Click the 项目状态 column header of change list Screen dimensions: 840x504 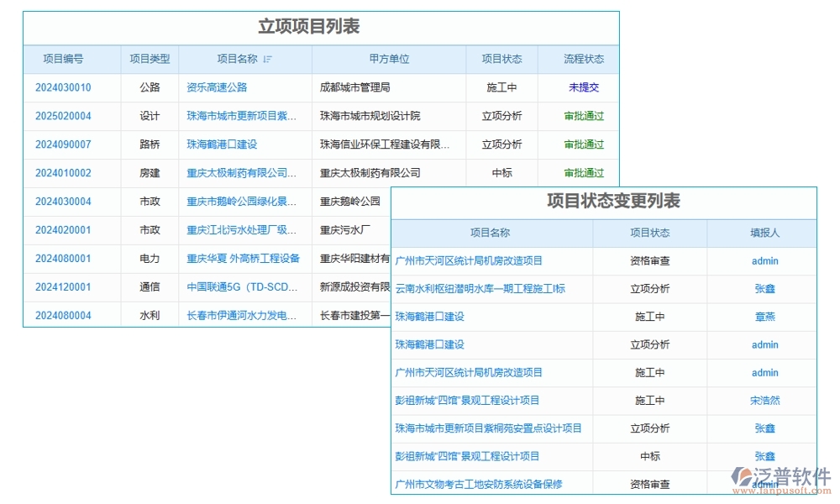pyautogui.click(x=648, y=233)
